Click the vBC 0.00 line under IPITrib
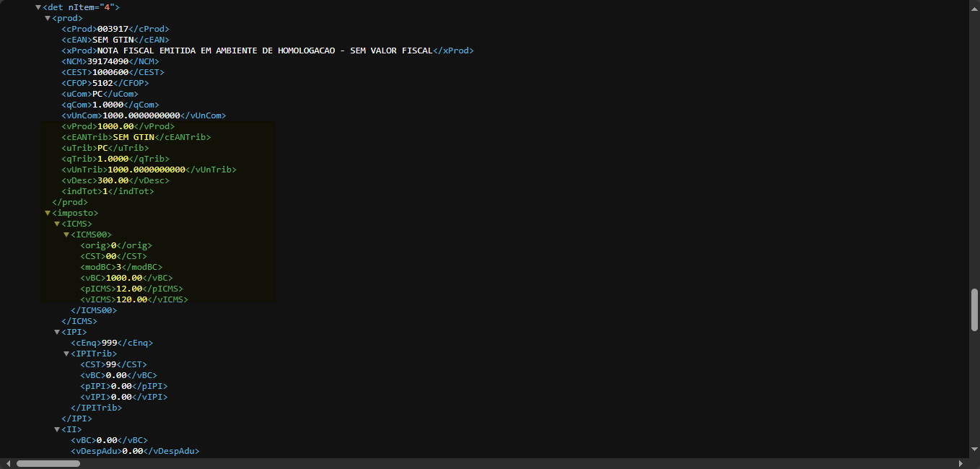 pyautogui.click(x=118, y=375)
